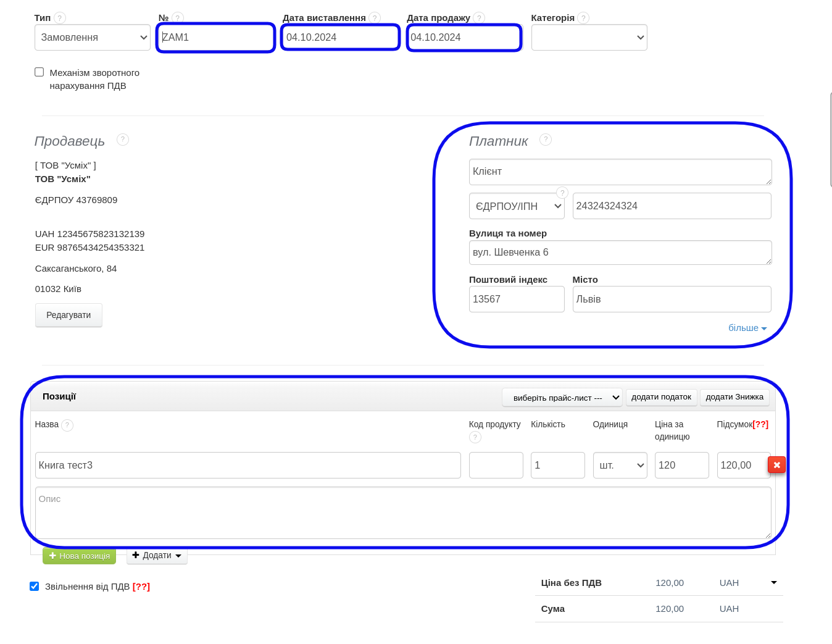This screenshot has width=832, height=644.
Task: Click help icon beside Дата продажу label
Action: [x=479, y=18]
